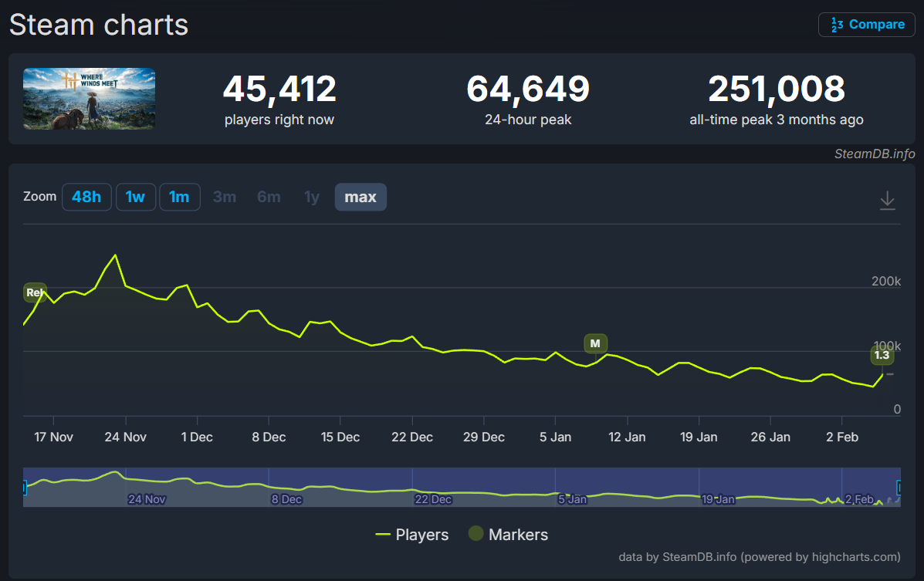Click the 45,412 players right now value

(279, 89)
